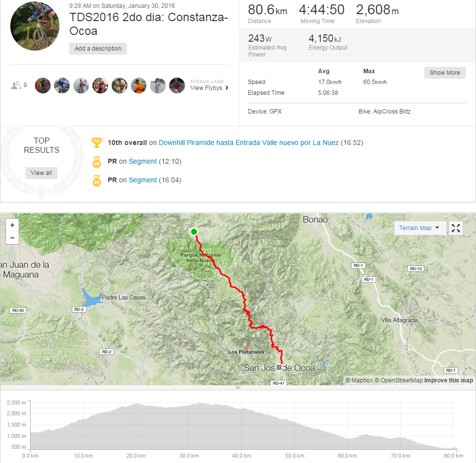This screenshot has height=463, width=476.
Task: Click the checkered finish flag marker
Action: 279,367
